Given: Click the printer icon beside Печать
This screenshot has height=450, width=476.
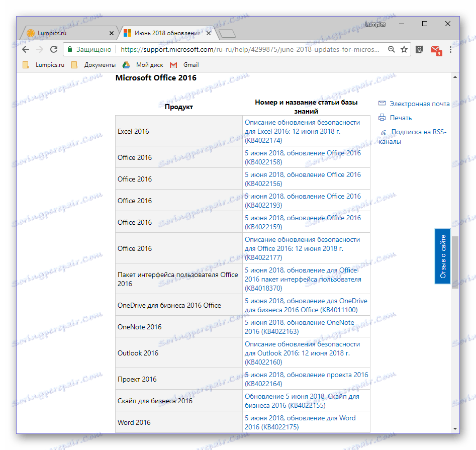Looking at the screenshot, I should (x=382, y=117).
